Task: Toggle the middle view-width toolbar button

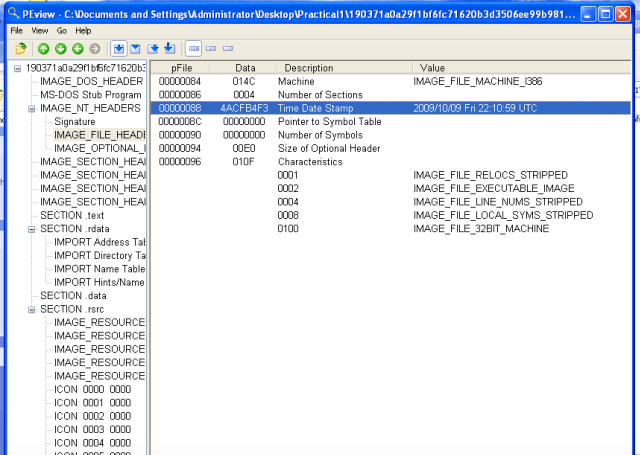Action: coord(211,48)
